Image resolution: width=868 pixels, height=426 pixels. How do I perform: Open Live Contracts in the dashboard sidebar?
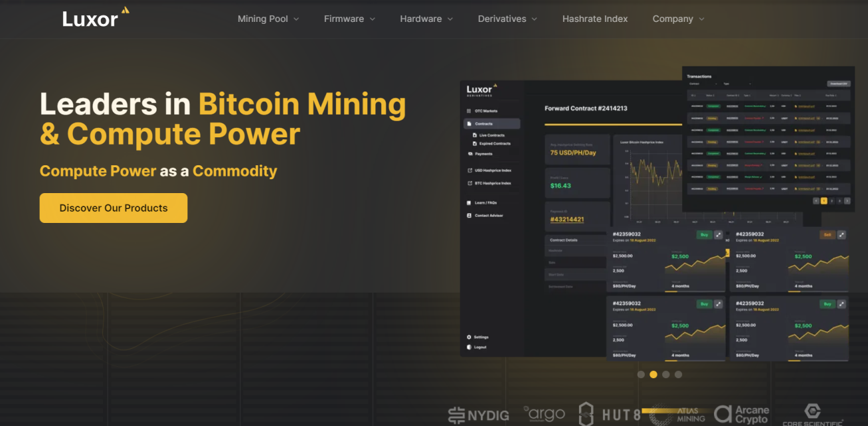488,135
